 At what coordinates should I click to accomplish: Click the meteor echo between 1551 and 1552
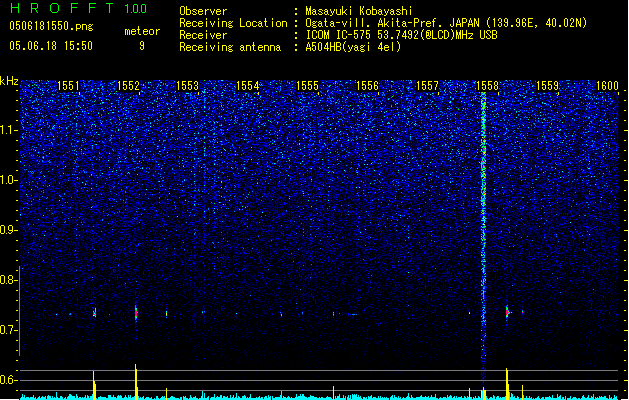click(x=95, y=313)
